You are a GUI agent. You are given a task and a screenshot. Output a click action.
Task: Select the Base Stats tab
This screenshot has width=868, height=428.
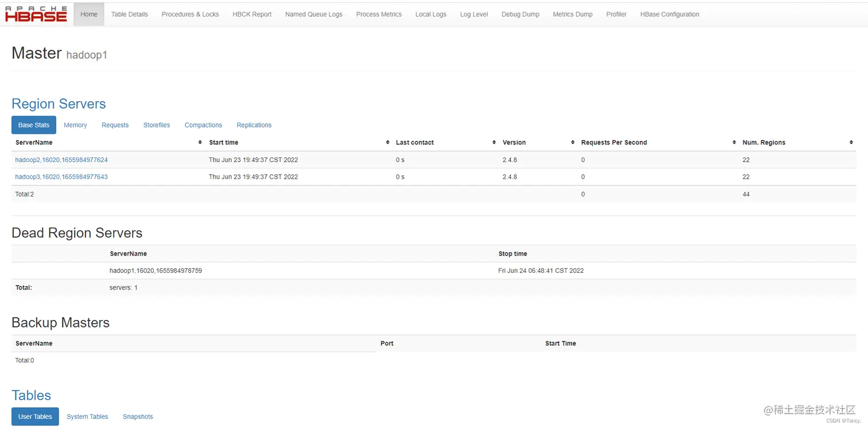34,125
